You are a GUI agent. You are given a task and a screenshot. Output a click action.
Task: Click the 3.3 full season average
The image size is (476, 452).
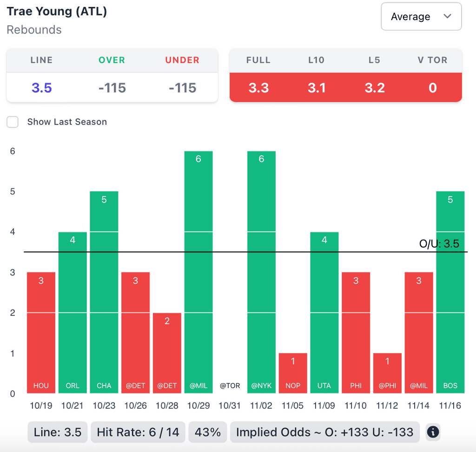[x=258, y=88]
